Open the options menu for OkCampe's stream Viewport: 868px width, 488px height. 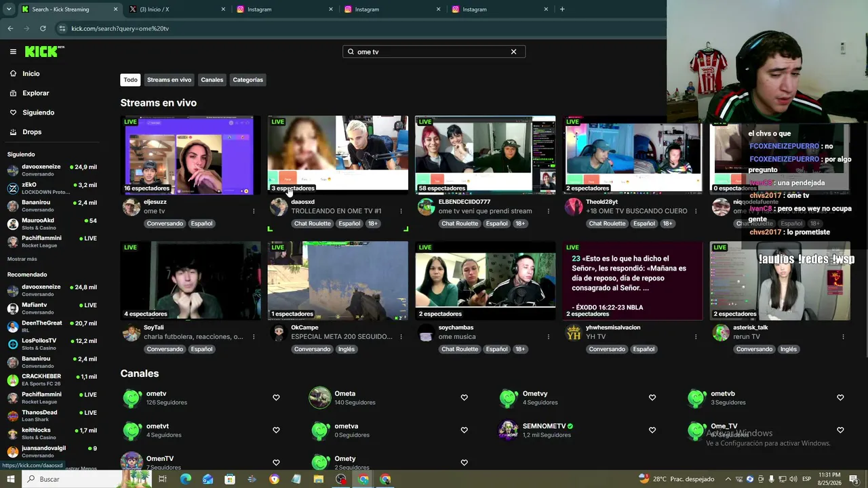[401, 337]
